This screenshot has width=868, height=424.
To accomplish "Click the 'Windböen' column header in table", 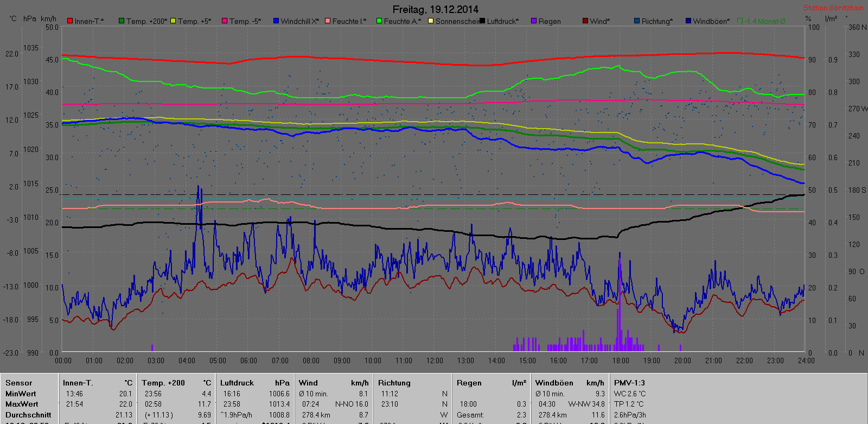I will (x=554, y=383).
